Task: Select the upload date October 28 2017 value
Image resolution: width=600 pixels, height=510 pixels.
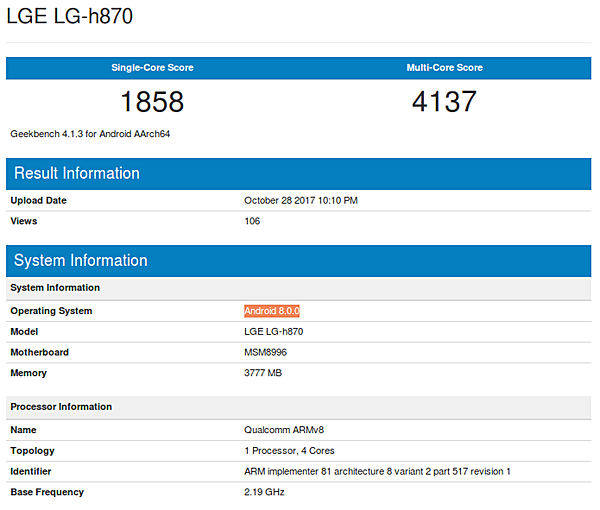Action: (301, 200)
